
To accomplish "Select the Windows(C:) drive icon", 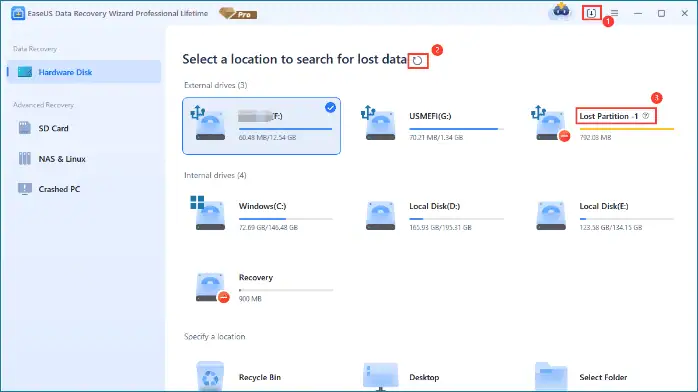I will [207, 213].
